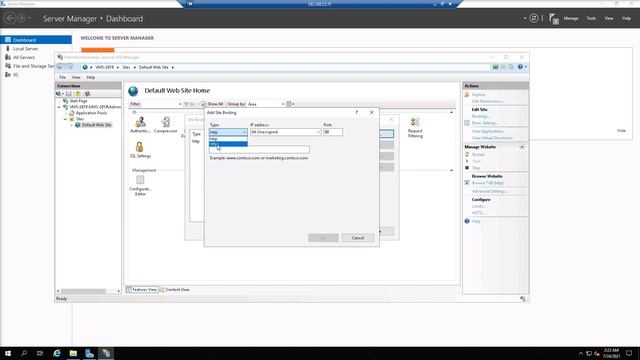This screenshot has height=360, width=640.
Task: Click Advanced Settings in the Actions pane
Action: coord(490,191)
